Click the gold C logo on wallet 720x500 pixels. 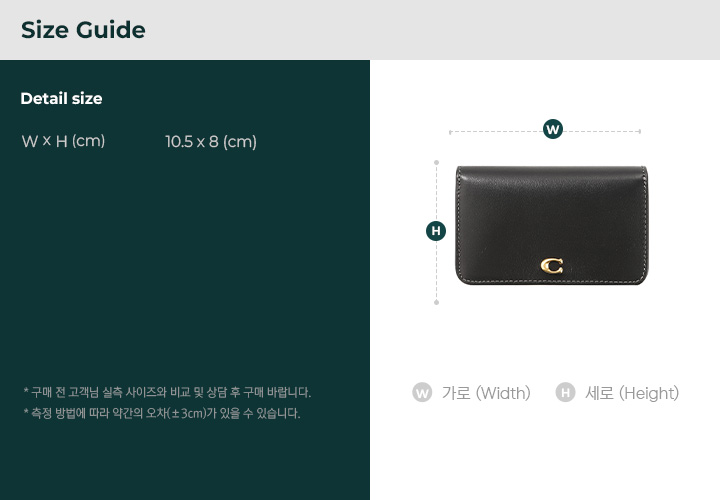click(x=551, y=265)
